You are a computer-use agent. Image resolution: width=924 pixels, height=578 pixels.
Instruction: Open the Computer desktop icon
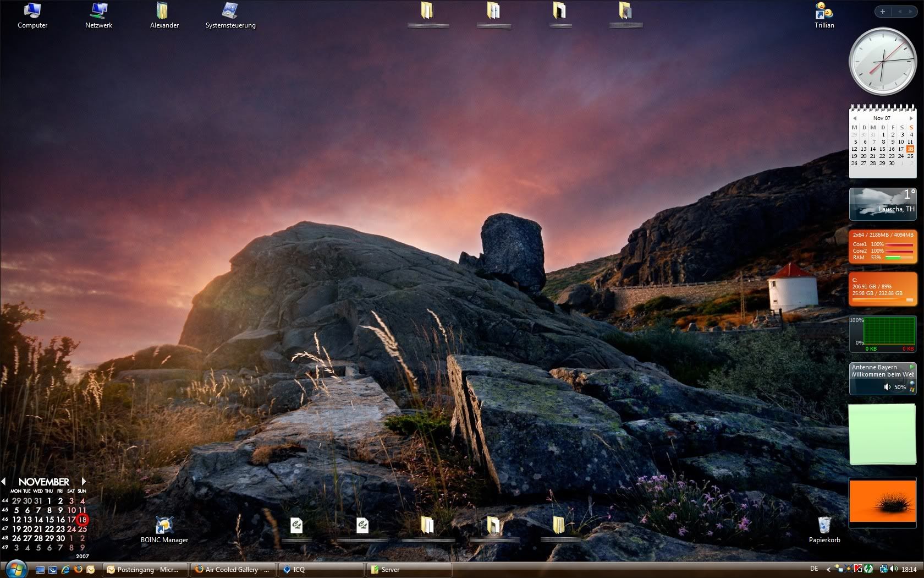pyautogui.click(x=32, y=11)
